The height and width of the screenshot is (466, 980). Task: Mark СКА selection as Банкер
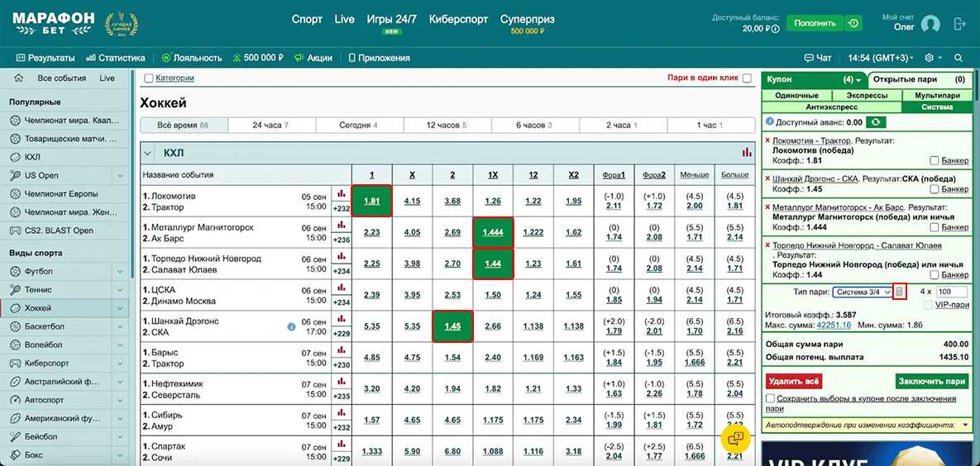tap(934, 188)
